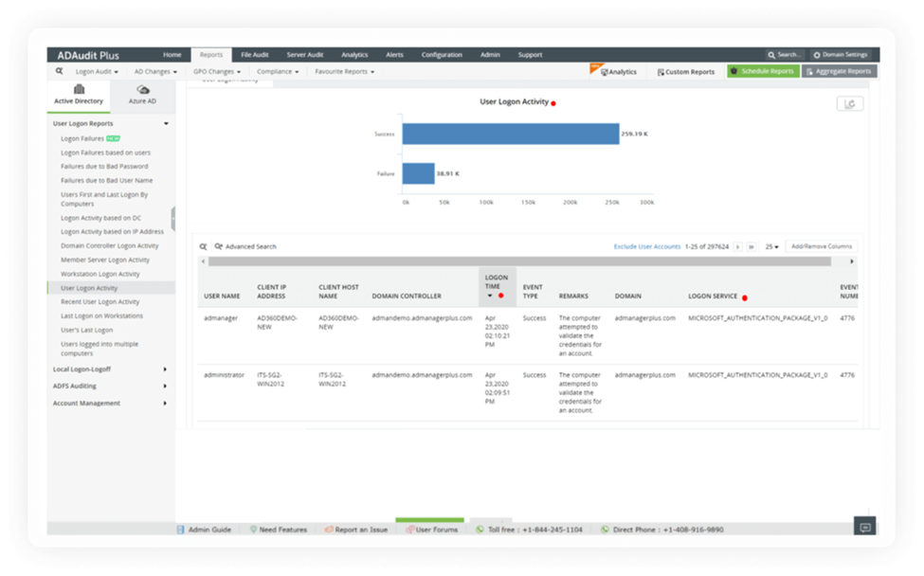
Task: Go to the Analytics tab in the top navigation
Action: pyautogui.click(x=354, y=55)
